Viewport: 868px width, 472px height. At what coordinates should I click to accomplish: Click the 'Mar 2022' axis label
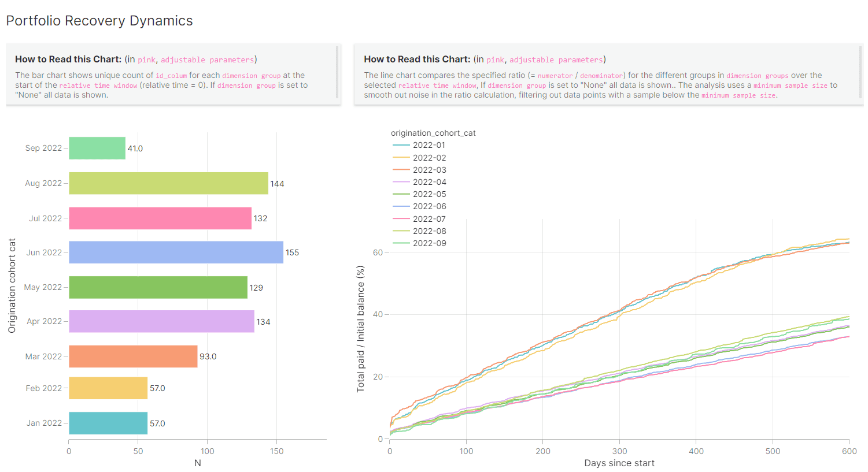[43, 356]
